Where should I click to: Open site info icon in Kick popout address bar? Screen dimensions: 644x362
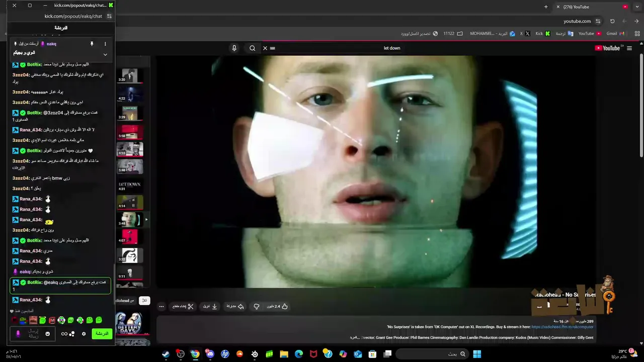coord(109,16)
